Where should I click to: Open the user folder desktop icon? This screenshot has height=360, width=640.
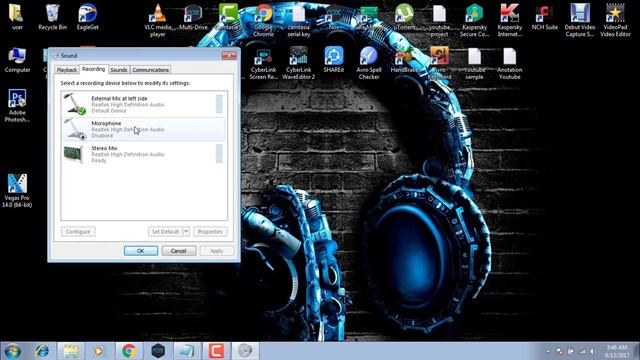pyautogui.click(x=17, y=17)
